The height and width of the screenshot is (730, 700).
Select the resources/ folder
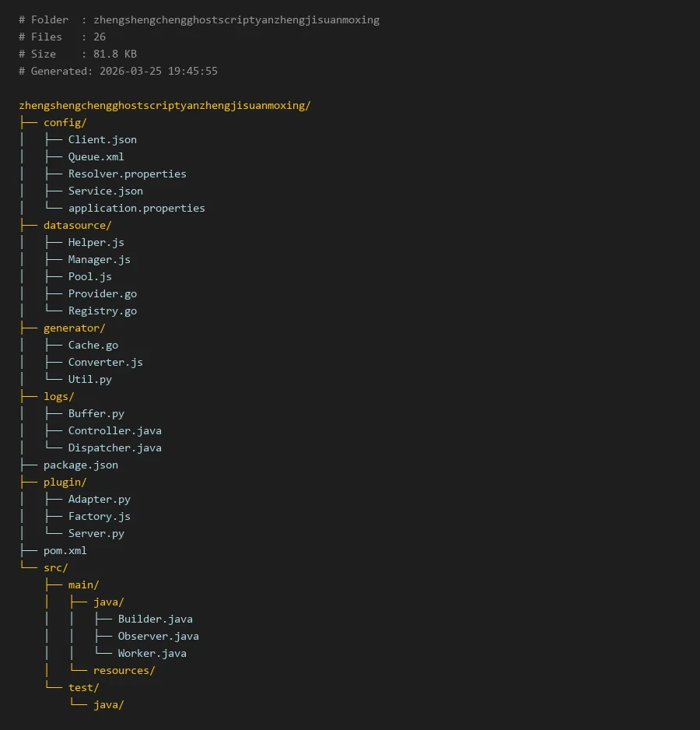tap(124, 670)
